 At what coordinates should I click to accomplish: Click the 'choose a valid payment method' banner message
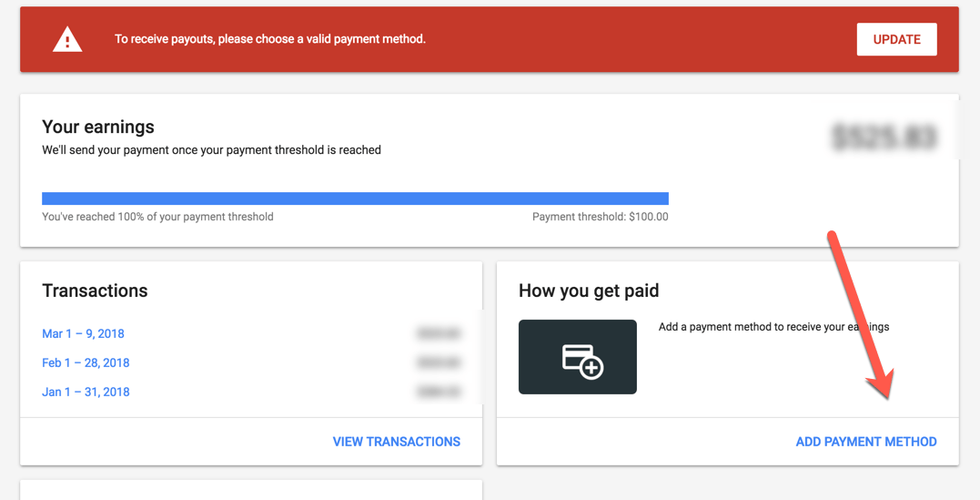pyautogui.click(x=270, y=39)
